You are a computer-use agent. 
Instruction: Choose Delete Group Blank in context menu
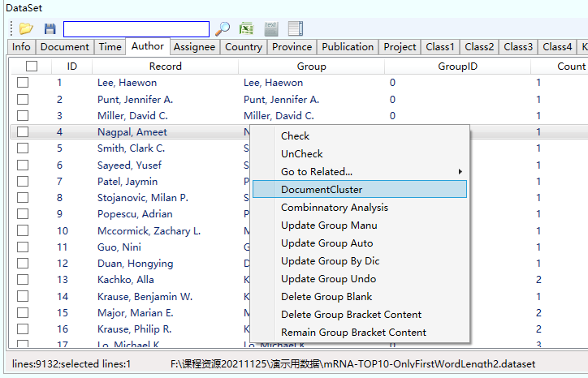pos(326,297)
